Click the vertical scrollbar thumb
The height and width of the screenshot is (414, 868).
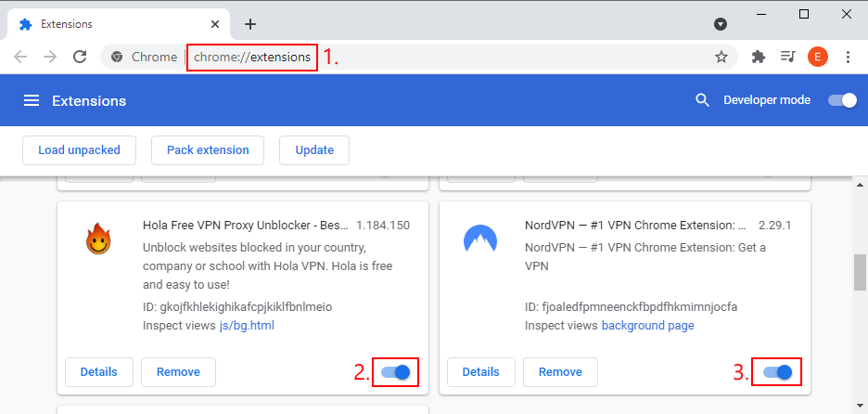(x=861, y=272)
